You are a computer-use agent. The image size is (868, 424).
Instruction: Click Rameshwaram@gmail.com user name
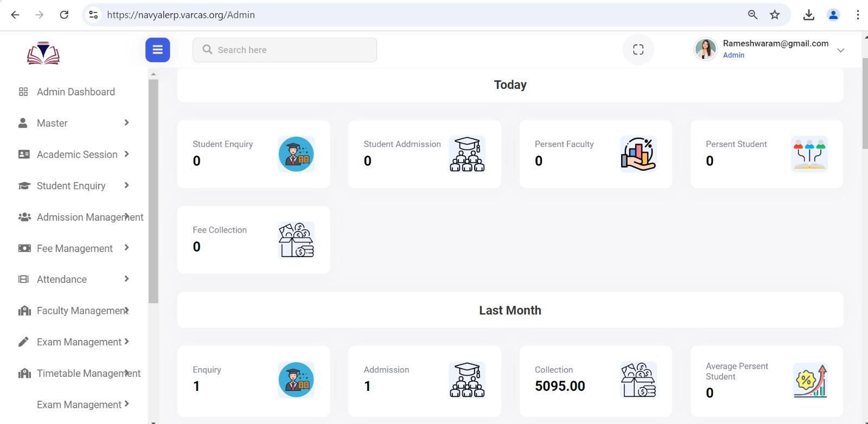point(775,43)
